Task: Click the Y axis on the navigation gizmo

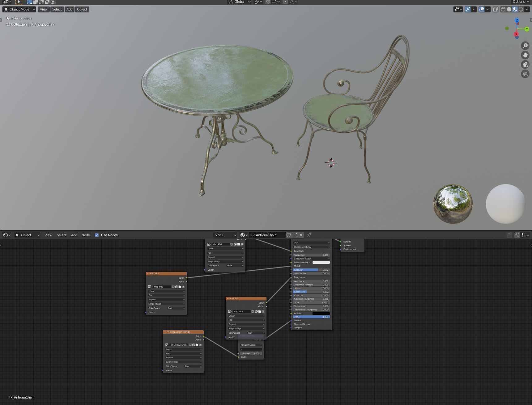Action: coord(527,29)
